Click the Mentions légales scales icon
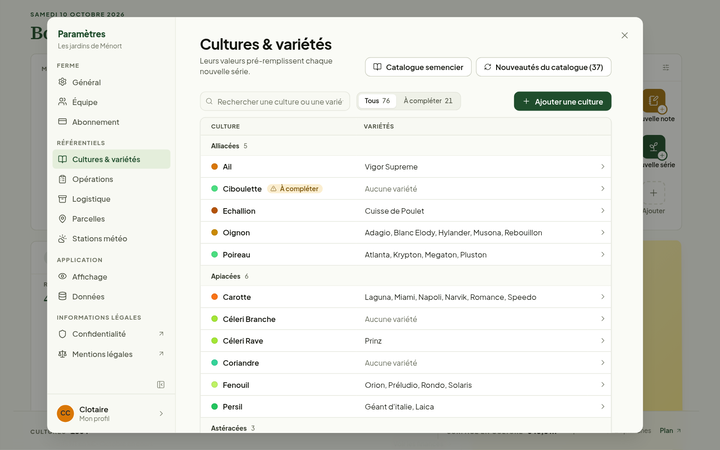The width and height of the screenshot is (720, 450). 62,354
